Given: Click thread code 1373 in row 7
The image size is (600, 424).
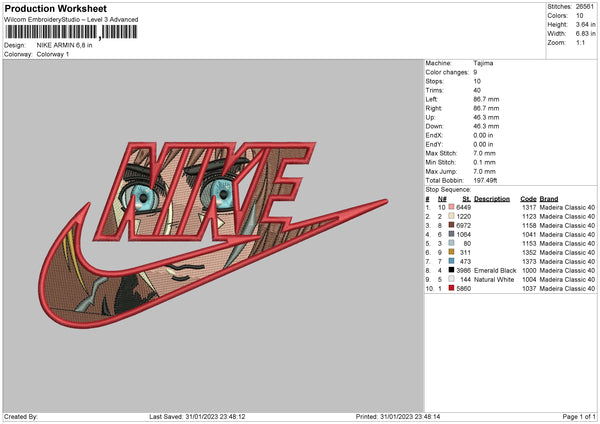Looking at the screenshot, I should click(x=529, y=262).
